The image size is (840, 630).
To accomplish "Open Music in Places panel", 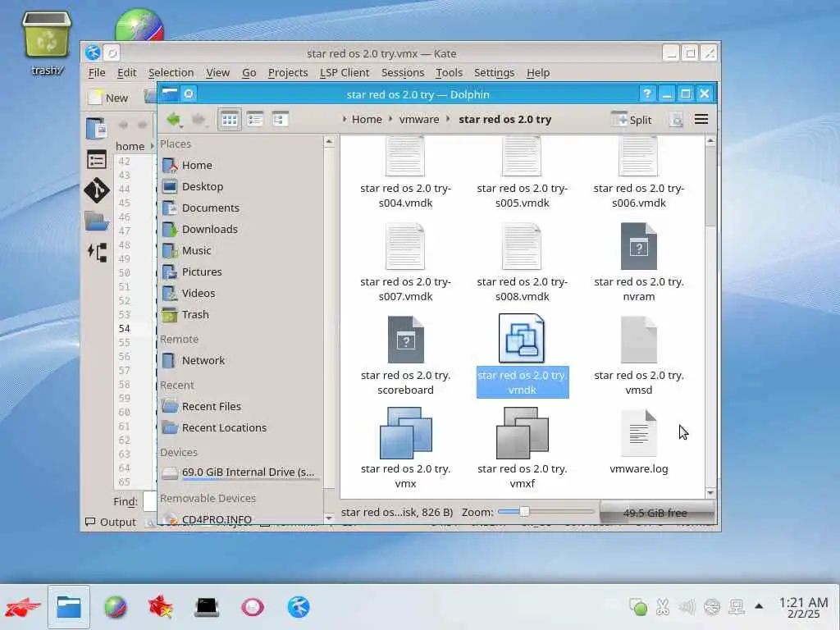I will pyautogui.click(x=241, y=251).
